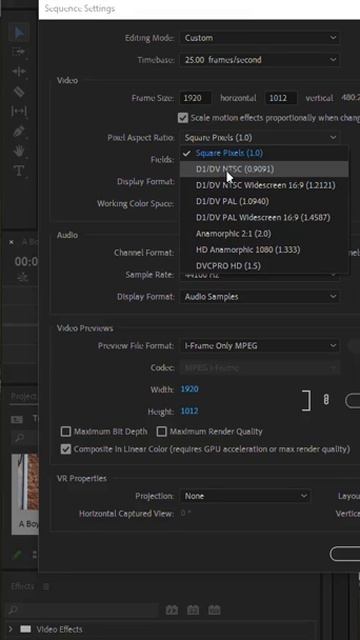The height and width of the screenshot is (640, 360).
Task: Open the audio Display Format dropdown
Action: pos(260,297)
